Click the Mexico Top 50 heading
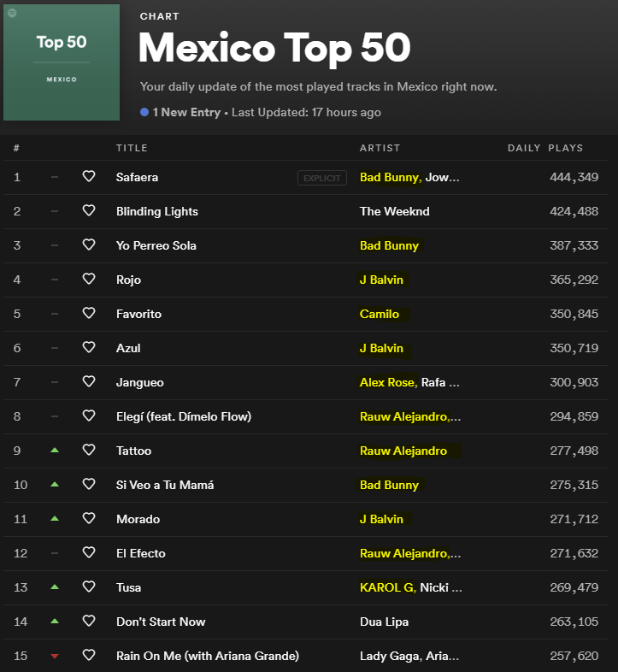 coord(274,48)
